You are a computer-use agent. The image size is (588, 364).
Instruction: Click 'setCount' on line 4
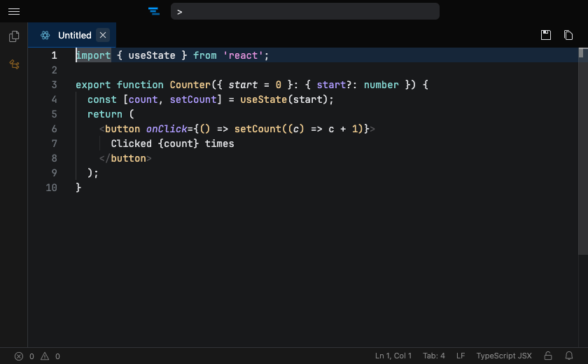point(193,99)
